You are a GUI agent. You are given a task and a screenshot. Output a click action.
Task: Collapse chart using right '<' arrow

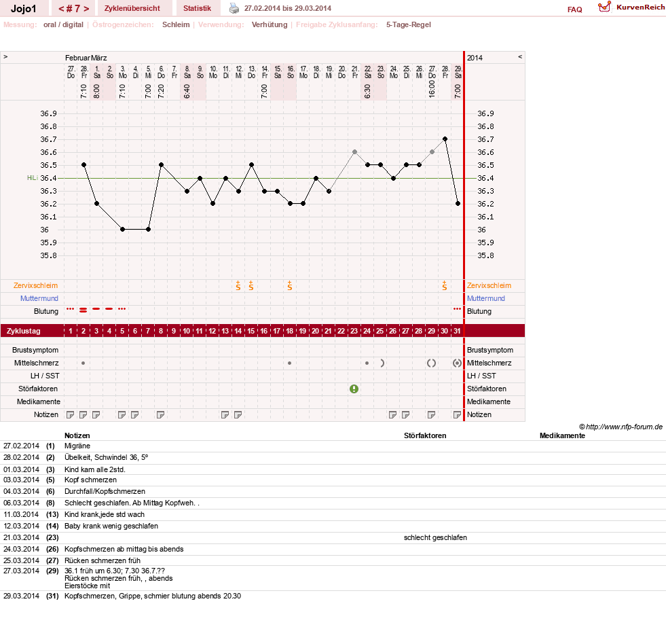tap(520, 56)
